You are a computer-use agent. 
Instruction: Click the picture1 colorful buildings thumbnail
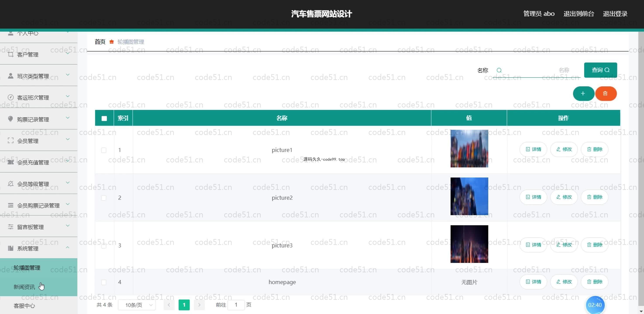[x=469, y=149]
